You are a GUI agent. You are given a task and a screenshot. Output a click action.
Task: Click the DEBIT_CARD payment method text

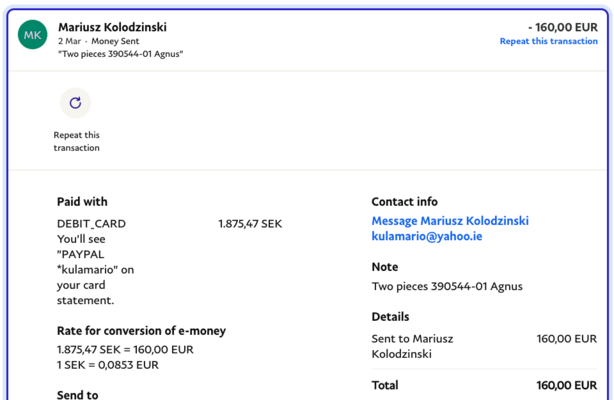tap(91, 224)
